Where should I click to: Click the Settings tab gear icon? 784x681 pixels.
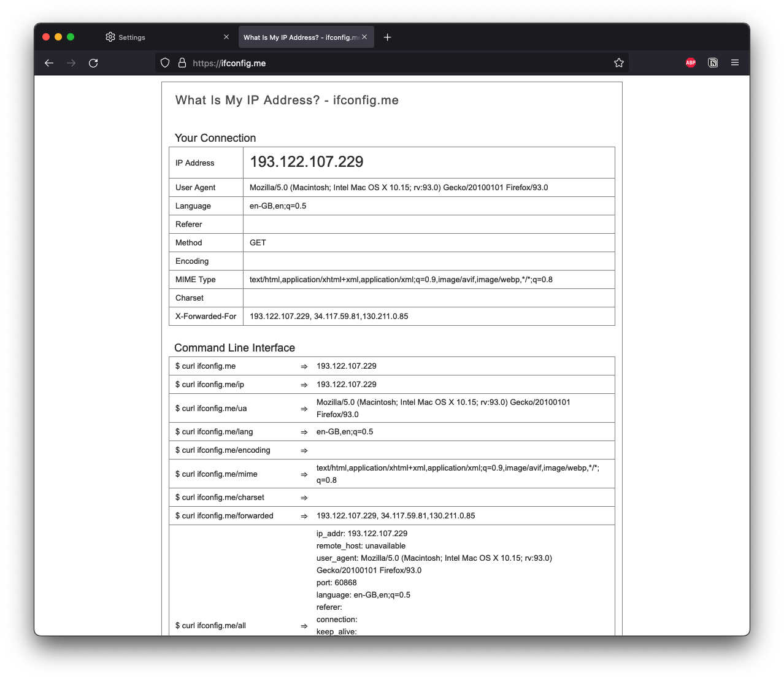(110, 37)
